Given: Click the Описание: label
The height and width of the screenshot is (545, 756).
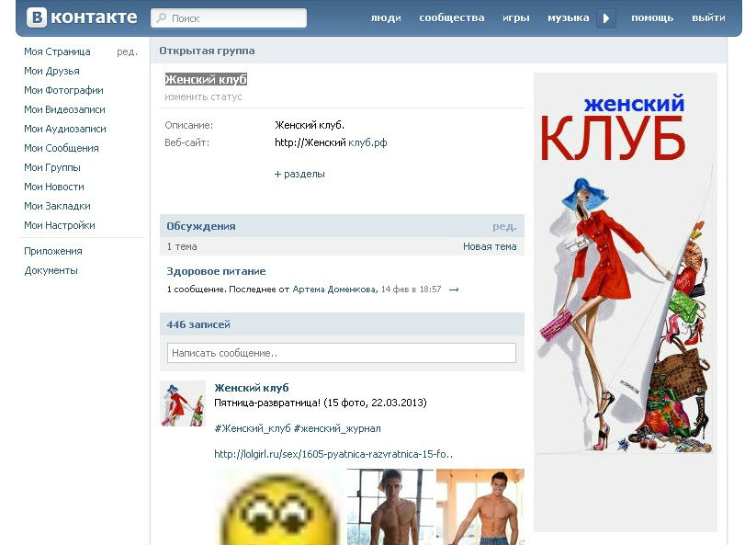Looking at the screenshot, I should click(189, 125).
